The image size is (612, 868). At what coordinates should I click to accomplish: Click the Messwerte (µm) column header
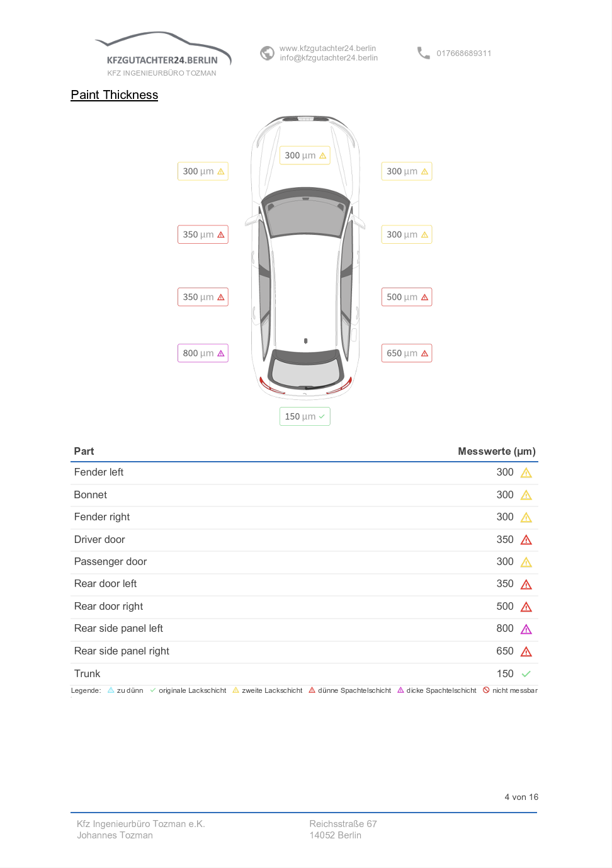pos(497,452)
